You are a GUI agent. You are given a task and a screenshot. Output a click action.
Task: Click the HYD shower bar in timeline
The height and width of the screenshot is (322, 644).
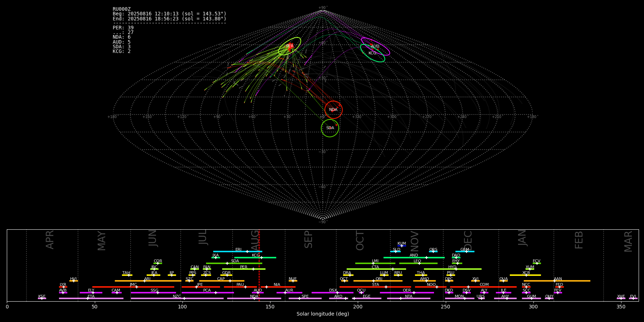[453, 269]
